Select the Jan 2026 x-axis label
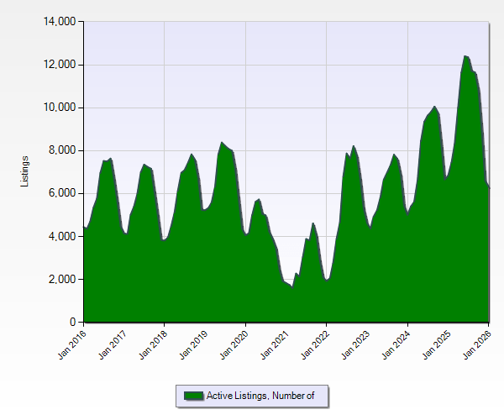This screenshot has width=504, height=420. pos(476,344)
